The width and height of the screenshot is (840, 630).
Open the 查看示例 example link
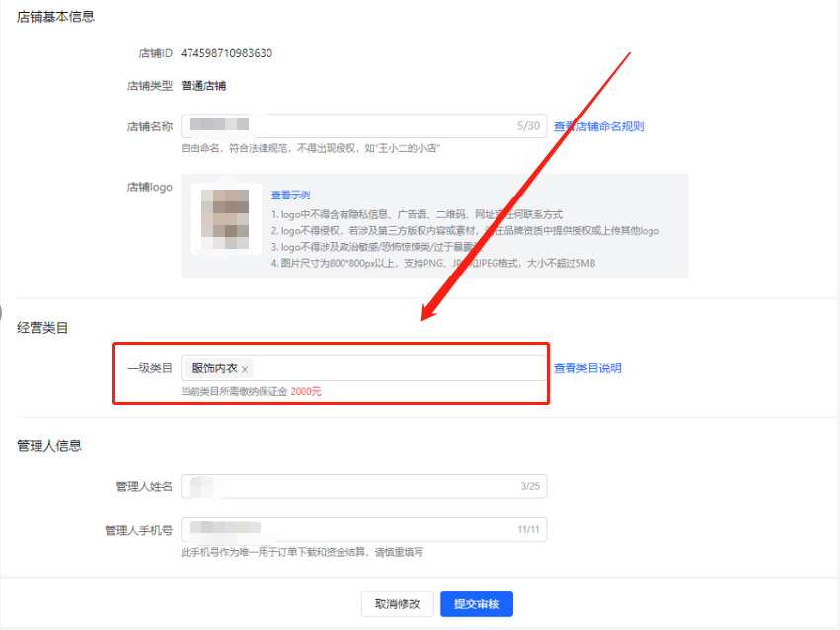290,194
